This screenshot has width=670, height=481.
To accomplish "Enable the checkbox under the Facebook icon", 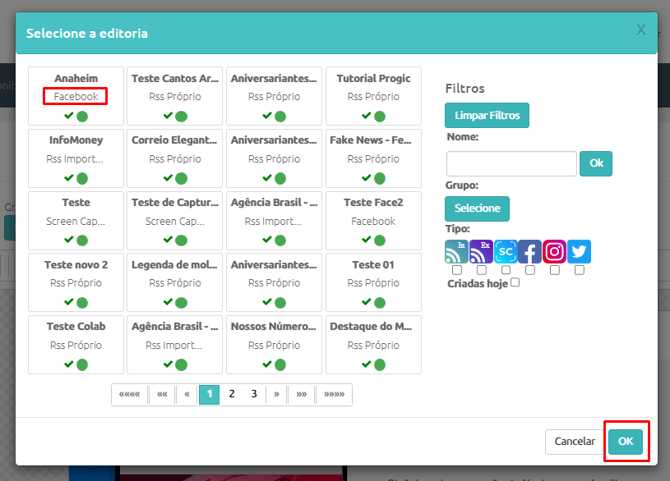I will click(x=530, y=270).
